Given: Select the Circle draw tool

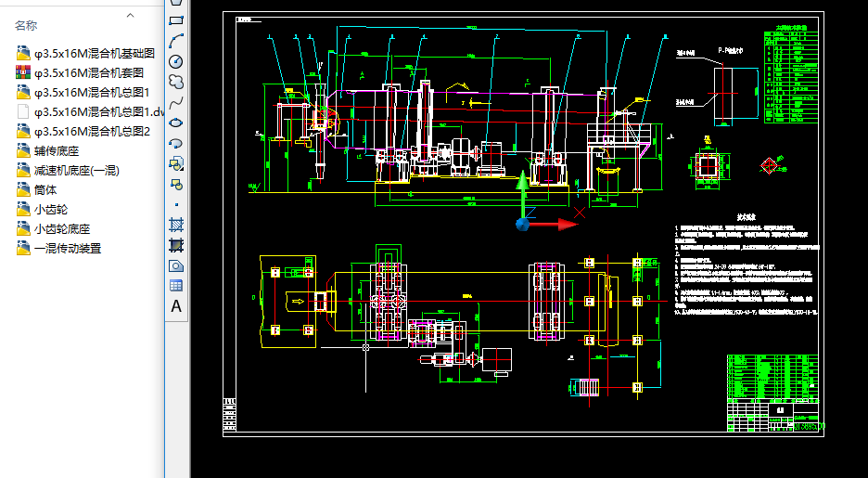Looking at the screenshot, I should (x=176, y=61).
